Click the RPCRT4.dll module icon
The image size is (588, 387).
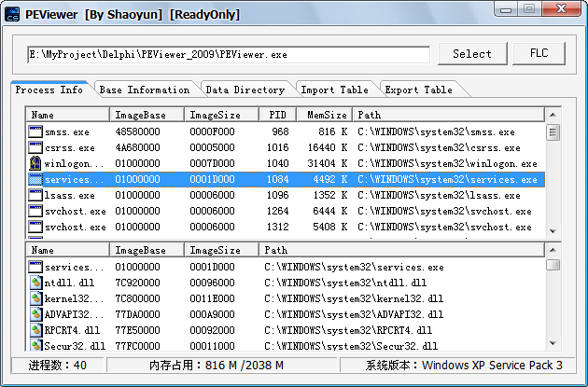[35, 330]
